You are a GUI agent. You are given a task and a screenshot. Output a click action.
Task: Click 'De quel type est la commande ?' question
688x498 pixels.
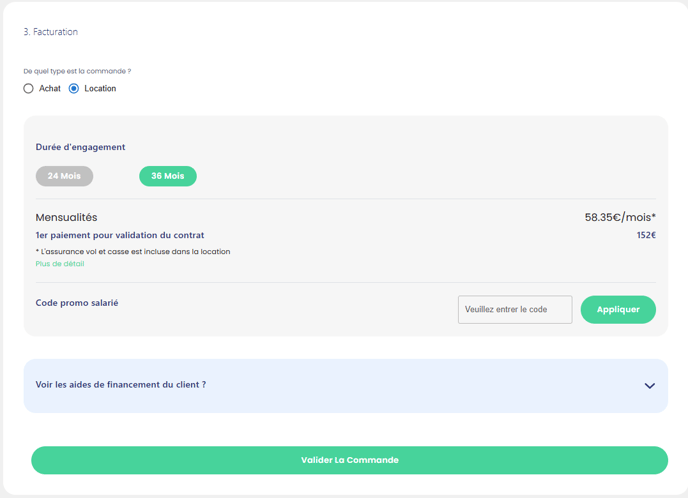point(77,71)
